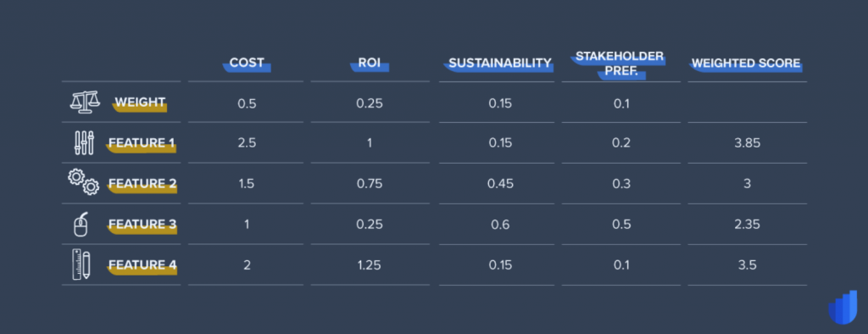The image size is (868, 334).
Task: Select the FEATURE 1 row label
Action: click(x=142, y=144)
